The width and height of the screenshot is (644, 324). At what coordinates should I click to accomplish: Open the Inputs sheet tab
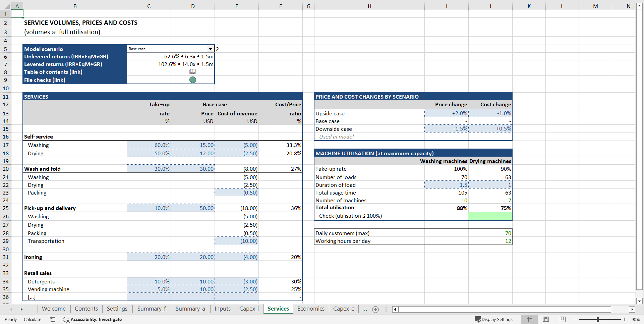[222, 309]
